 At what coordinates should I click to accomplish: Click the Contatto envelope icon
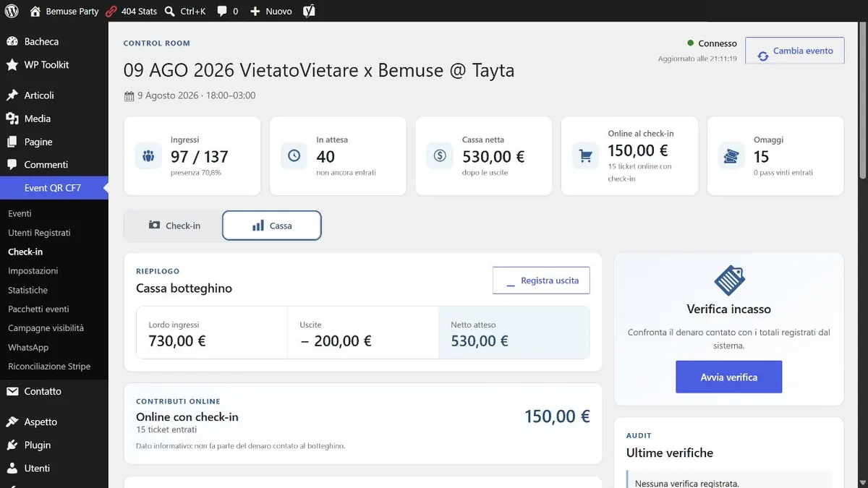click(x=12, y=391)
